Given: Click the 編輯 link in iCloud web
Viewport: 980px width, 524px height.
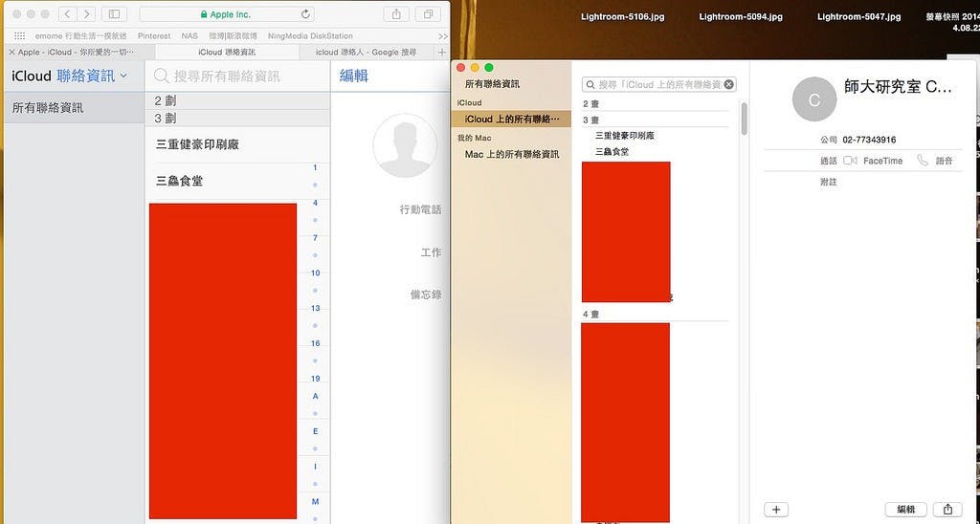Looking at the screenshot, I should click(x=354, y=76).
